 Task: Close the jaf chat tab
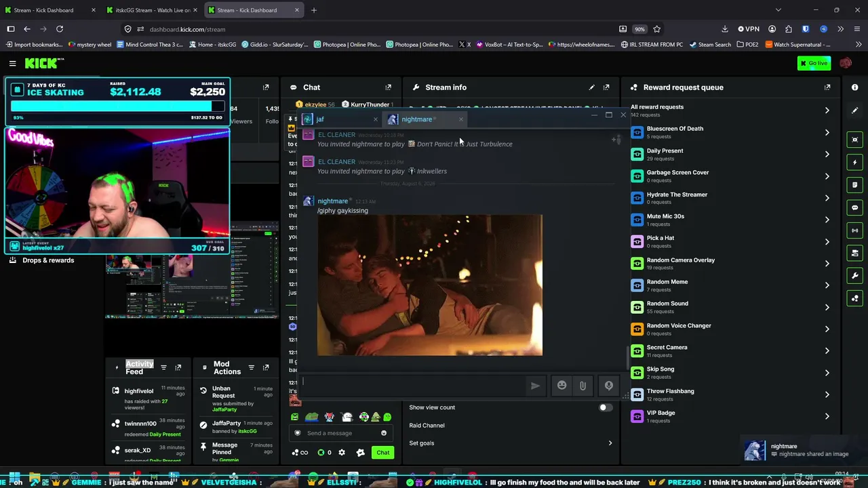pos(375,119)
